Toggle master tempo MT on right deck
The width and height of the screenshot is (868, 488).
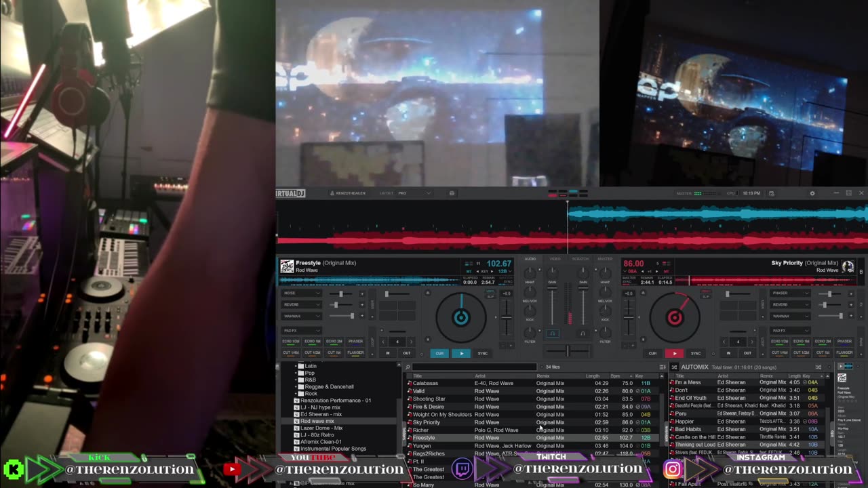[x=666, y=271]
